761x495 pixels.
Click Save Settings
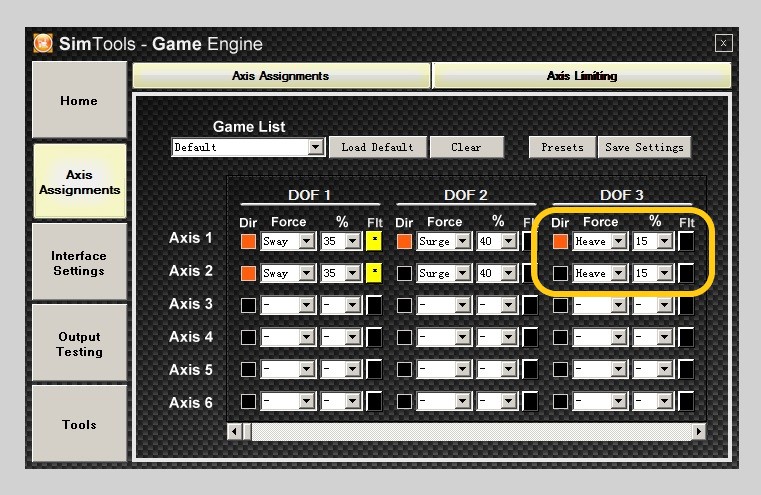coord(645,147)
